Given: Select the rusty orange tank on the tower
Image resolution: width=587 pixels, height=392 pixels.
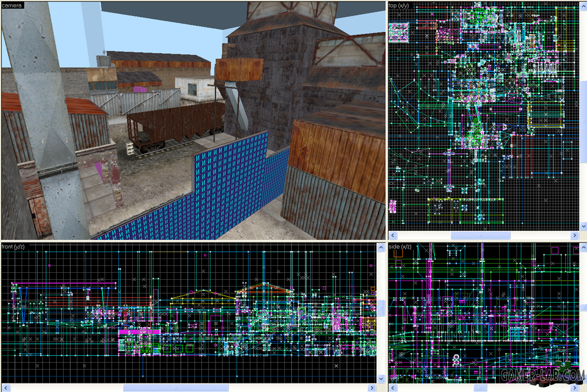Looking at the screenshot, I should (x=239, y=69).
